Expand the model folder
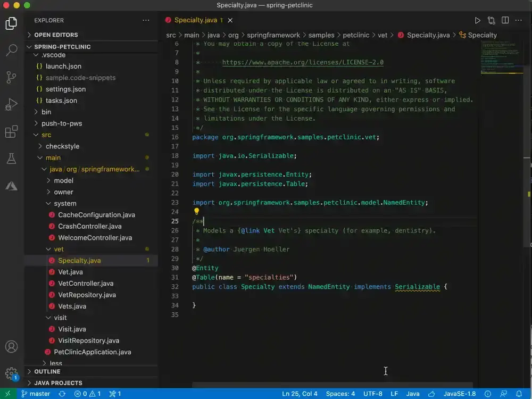532x399 pixels. pyautogui.click(x=63, y=180)
